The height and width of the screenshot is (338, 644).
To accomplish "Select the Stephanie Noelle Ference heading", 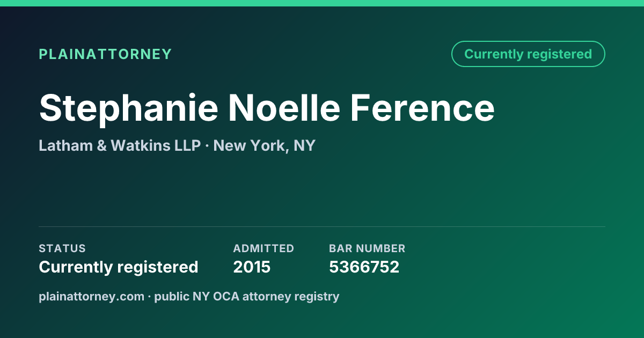I will (x=267, y=108).
